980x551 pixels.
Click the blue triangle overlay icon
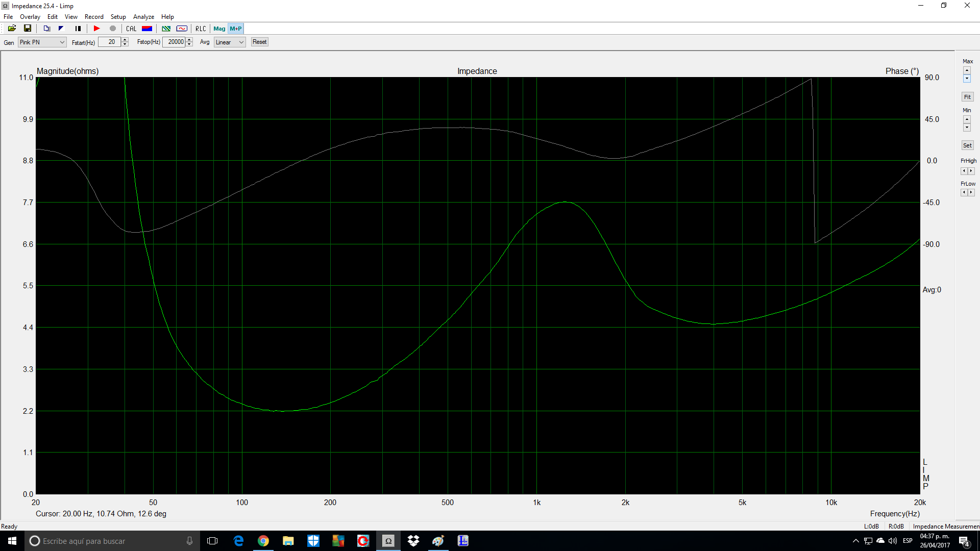[61, 29]
